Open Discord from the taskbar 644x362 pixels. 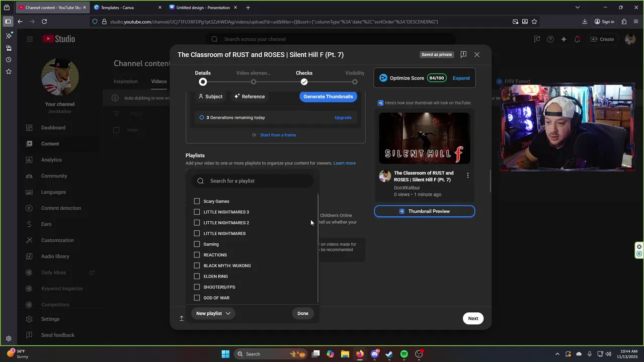pos(374,354)
